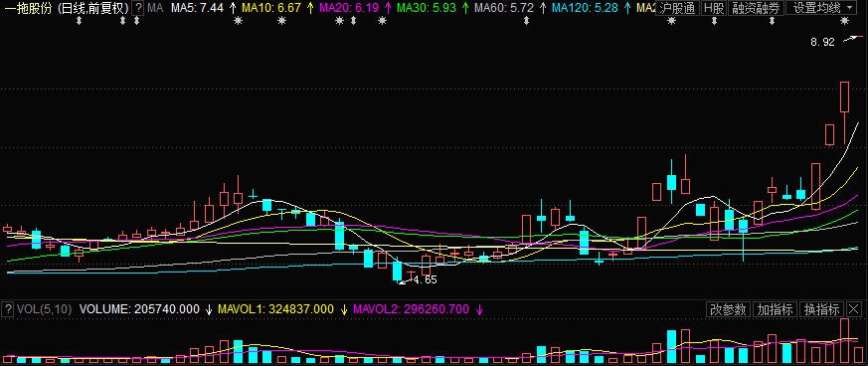Click star event marker beneath 沪股通 button
The image size is (868, 366).
pos(671,21)
